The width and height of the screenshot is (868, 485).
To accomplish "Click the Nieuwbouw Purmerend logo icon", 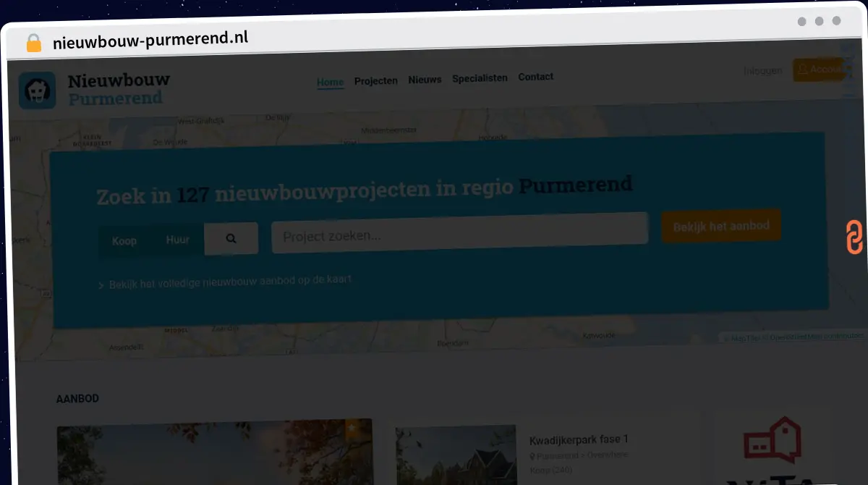I will click(37, 90).
